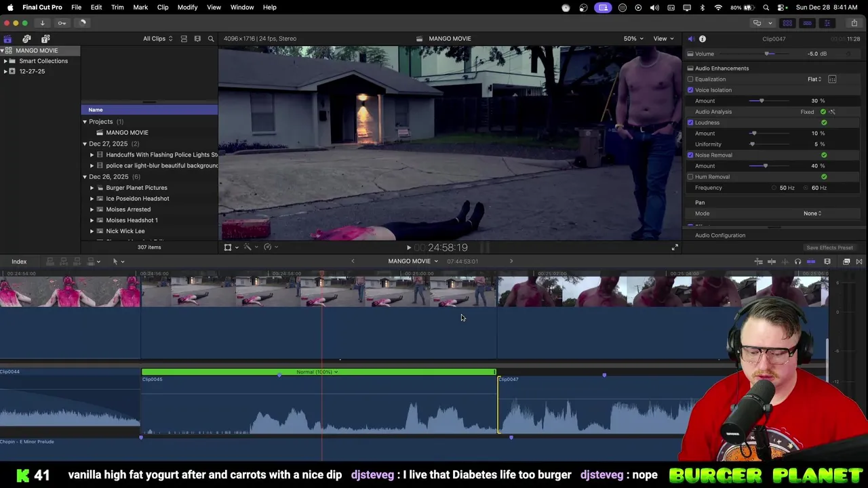Expand the 12-27-25 event

[5, 71]
